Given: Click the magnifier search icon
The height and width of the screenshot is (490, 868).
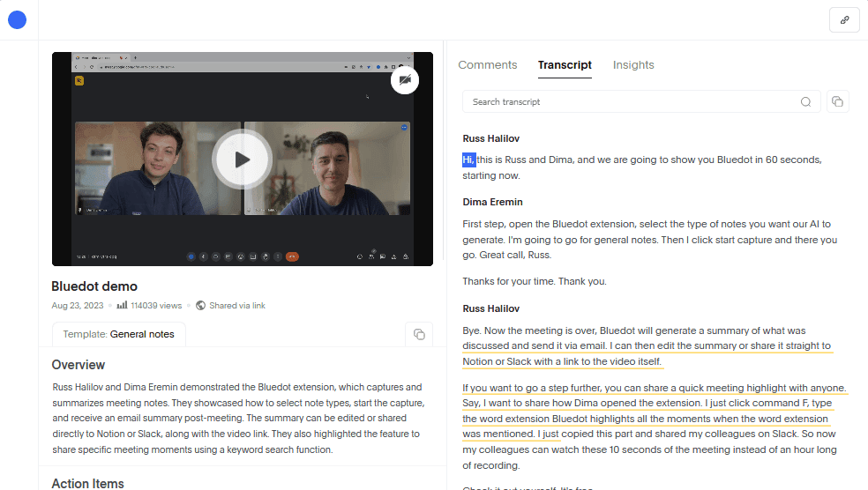Looking at the screenshot, I should point(805,101).
